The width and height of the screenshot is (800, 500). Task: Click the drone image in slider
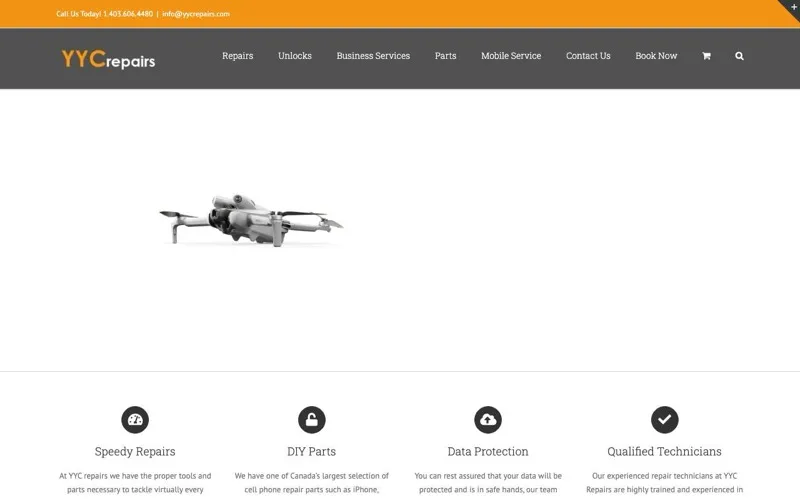click(251, 220)
